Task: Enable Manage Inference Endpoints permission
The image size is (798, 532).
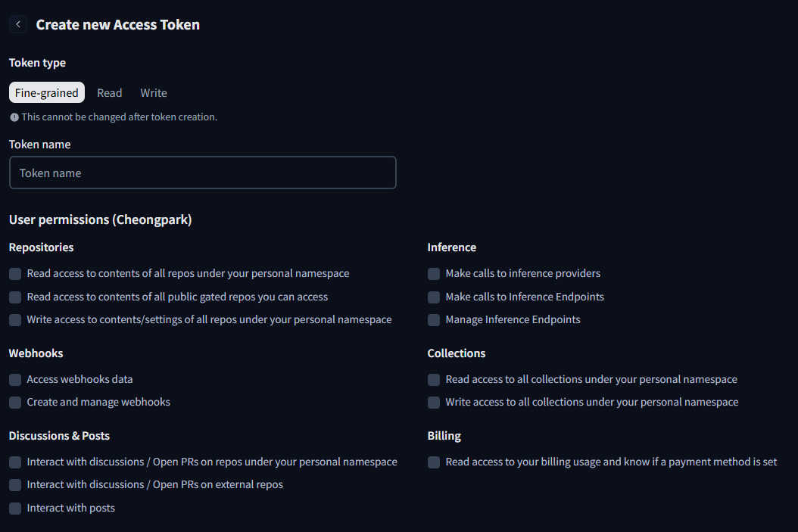Action: tap(434, 320)
